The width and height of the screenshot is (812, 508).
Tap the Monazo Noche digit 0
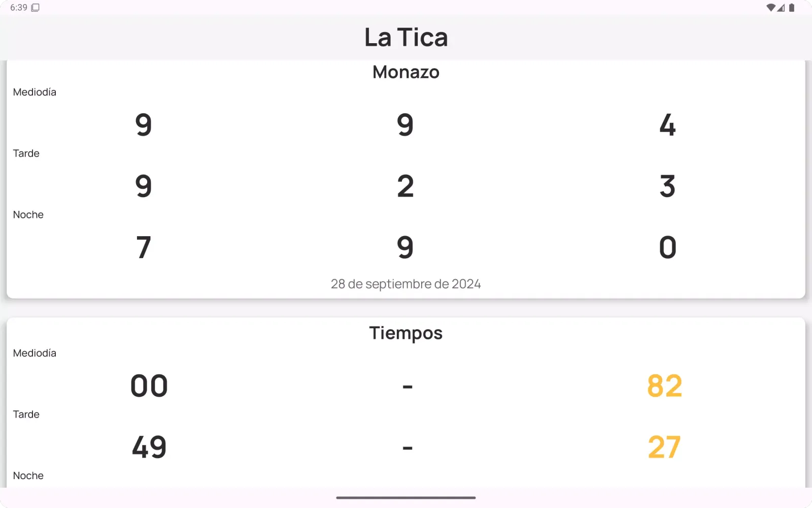coord(667,248)
